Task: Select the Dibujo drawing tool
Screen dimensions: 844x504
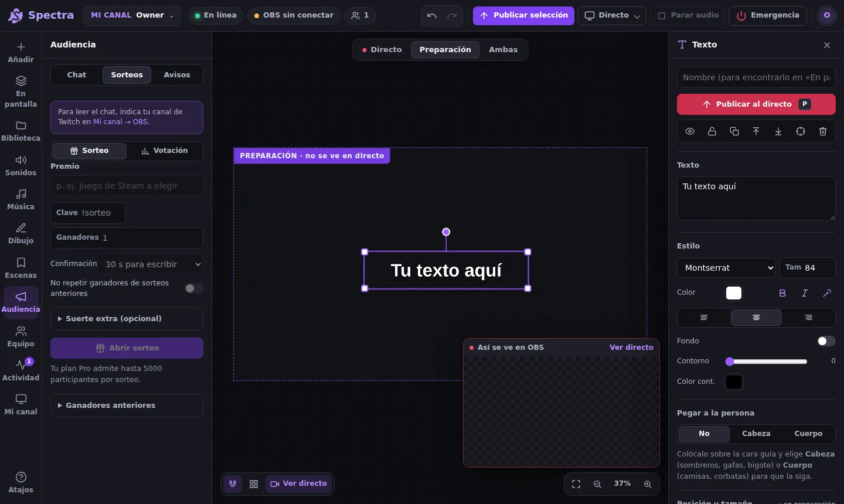Action: tap(21, 234)
